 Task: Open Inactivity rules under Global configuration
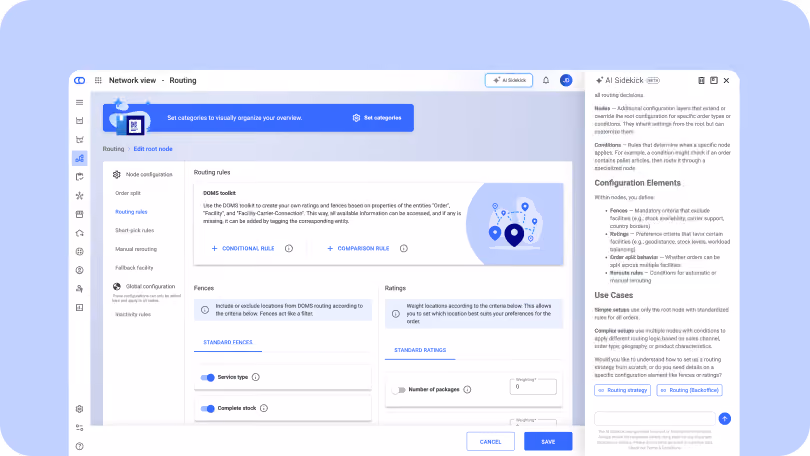pyautogui.click(x=133, y=314)
